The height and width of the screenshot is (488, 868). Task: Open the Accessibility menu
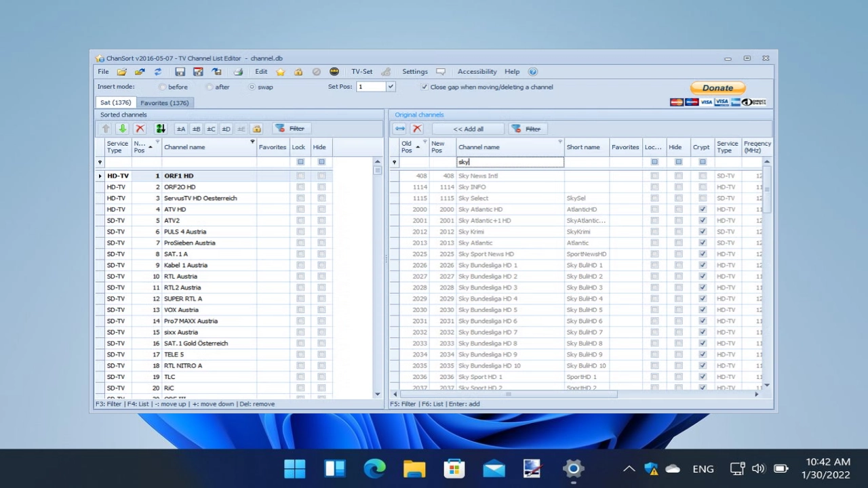[477, 72]
